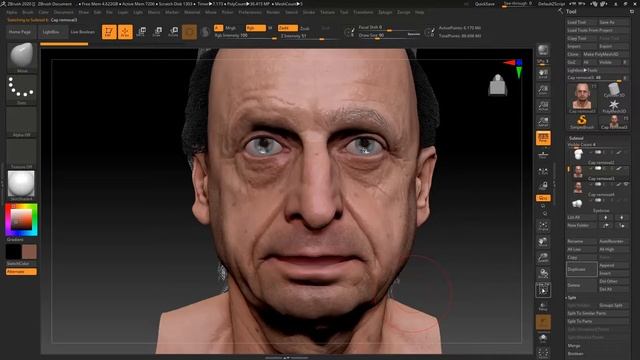Image resolution: width=640 pixels, height=360 pixels.
Task: Open the Zplugin menu
Action: point(385,12)
